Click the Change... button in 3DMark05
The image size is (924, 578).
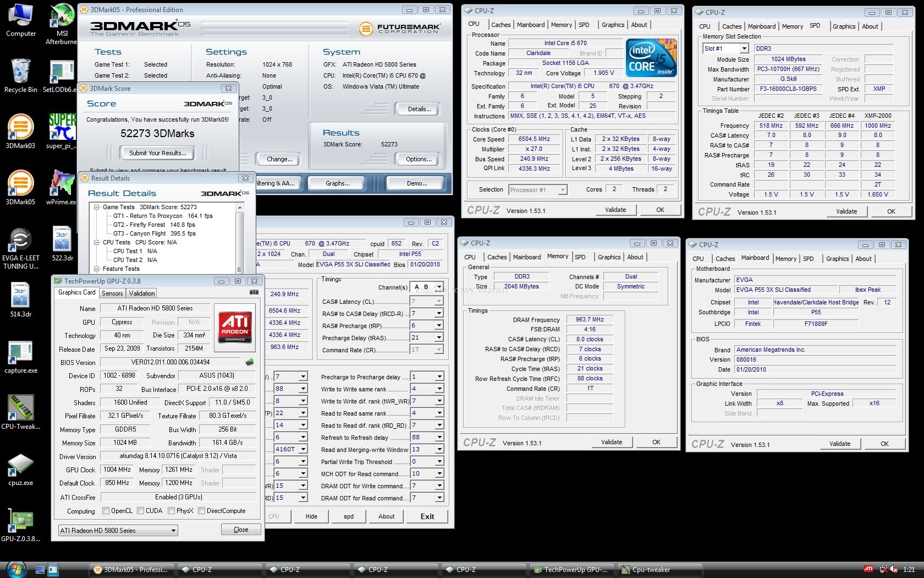pyautogui.click(x=279, y=159)
